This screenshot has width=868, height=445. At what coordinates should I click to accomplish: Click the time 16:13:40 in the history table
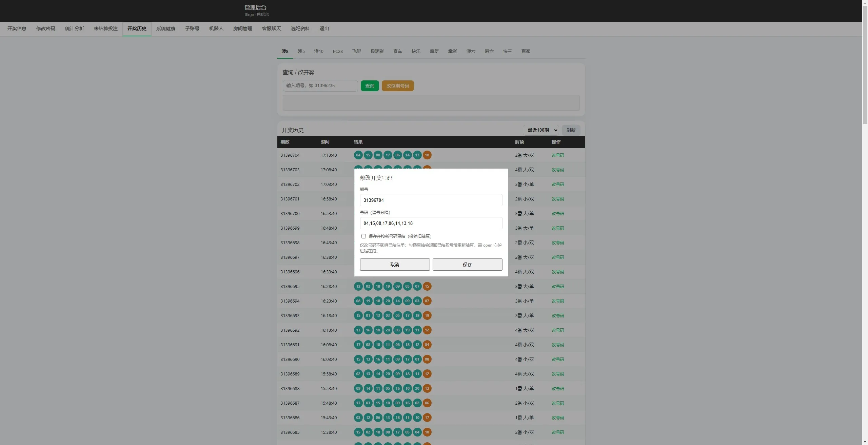tap(329, 330)
